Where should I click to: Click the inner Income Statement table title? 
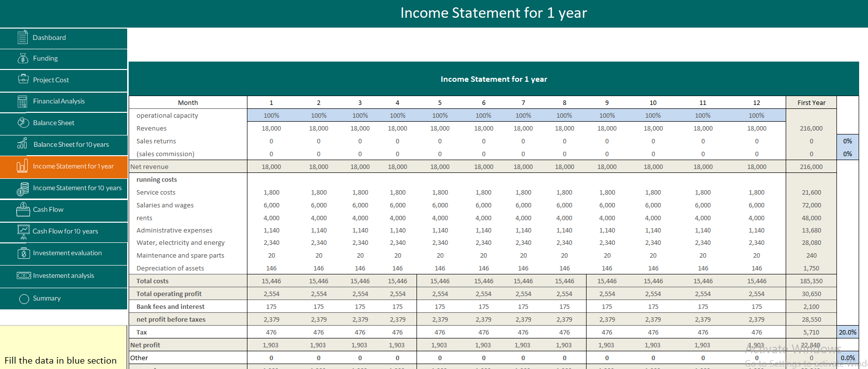[x=494, y=79]
